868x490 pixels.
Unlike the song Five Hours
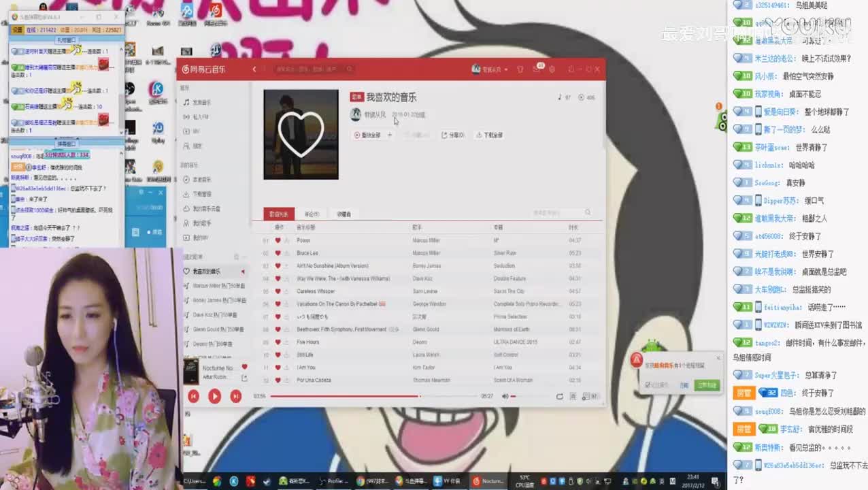click(x=278, y=342)
